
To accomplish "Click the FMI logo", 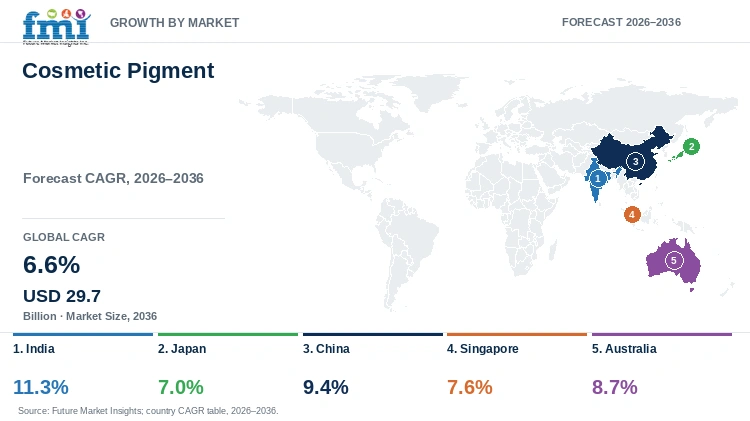I will [x=56, y=27].
